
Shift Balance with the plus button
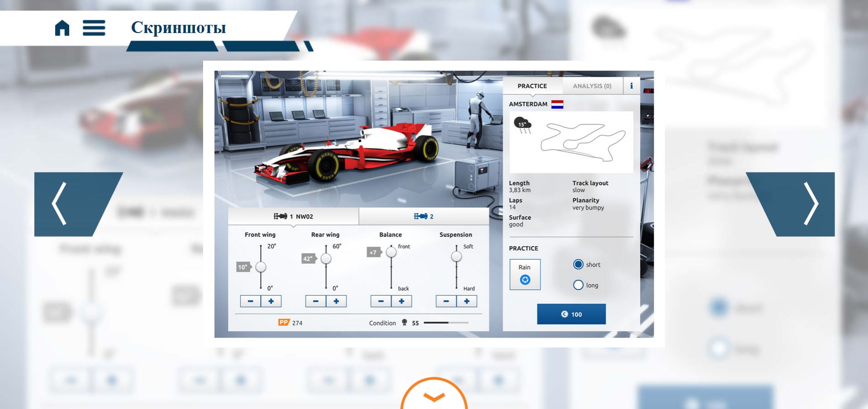(401, 301)
